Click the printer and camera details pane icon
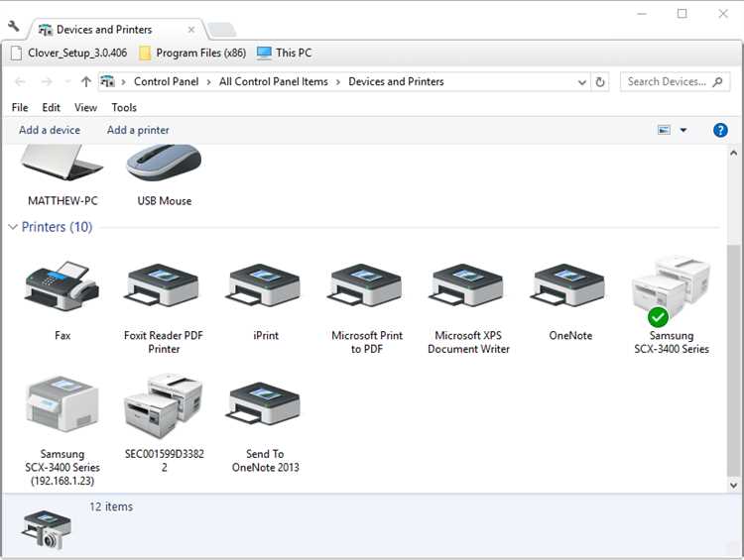 point(47,529)
